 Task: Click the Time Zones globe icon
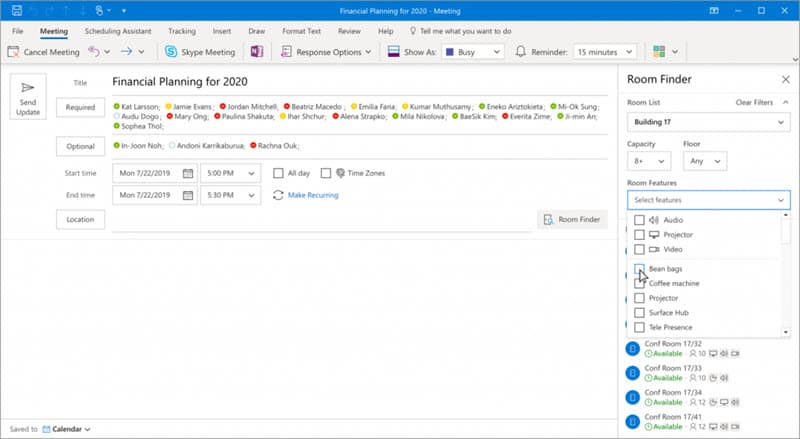[x=340, y=173]
